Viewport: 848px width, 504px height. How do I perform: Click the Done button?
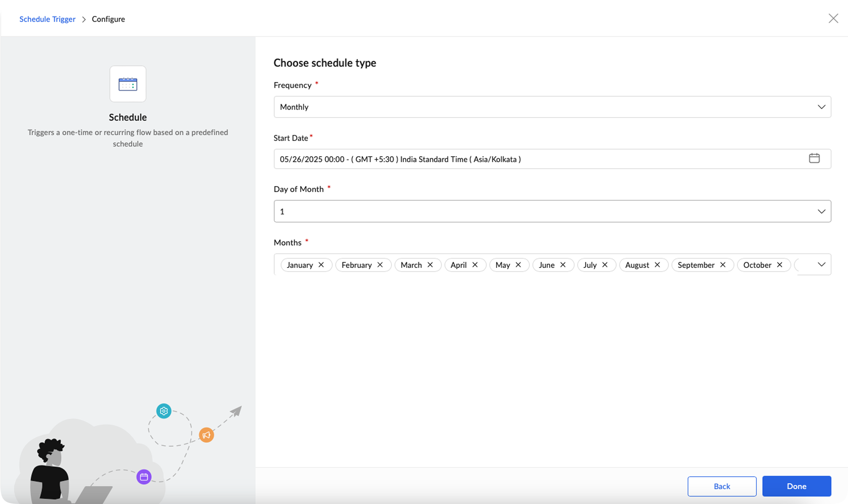796,486
